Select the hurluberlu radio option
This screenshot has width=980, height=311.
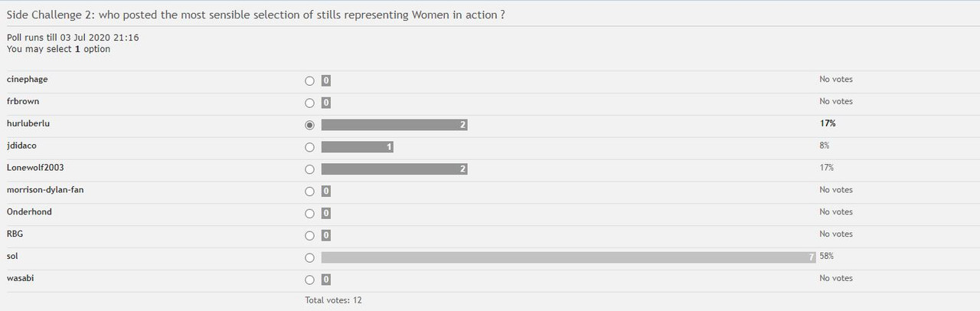pyautogui.click(x=309, y=125)
